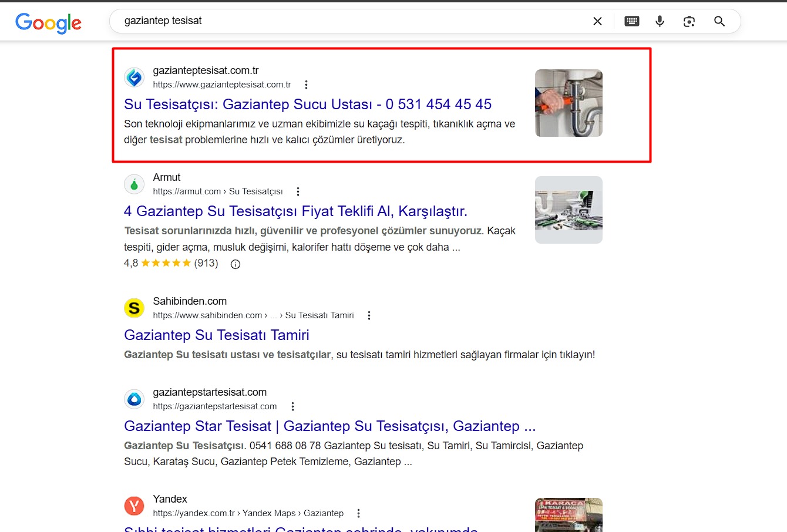Open more options for Armut result
Screen dimensions: 787x532
298,191
